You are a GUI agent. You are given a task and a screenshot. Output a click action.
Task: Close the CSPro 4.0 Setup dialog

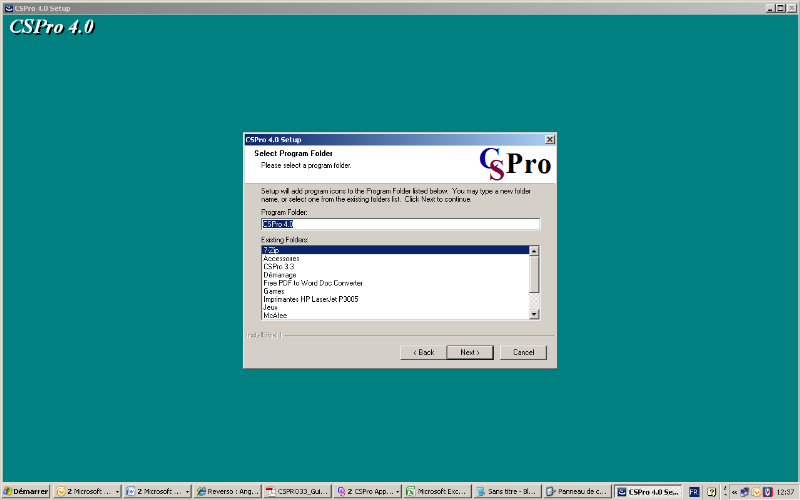[549, 139]
